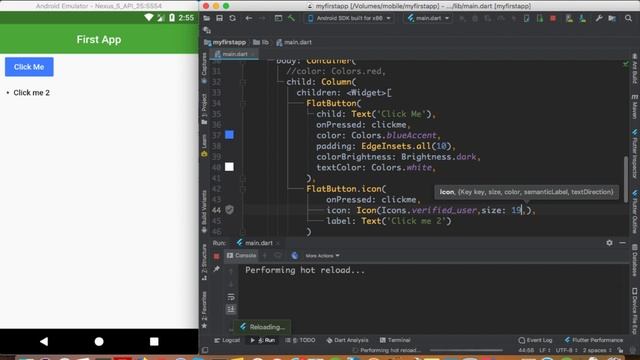Click the red Stop button in Run panel
Screen dimensions: 640x360
(x=216, y=256)
